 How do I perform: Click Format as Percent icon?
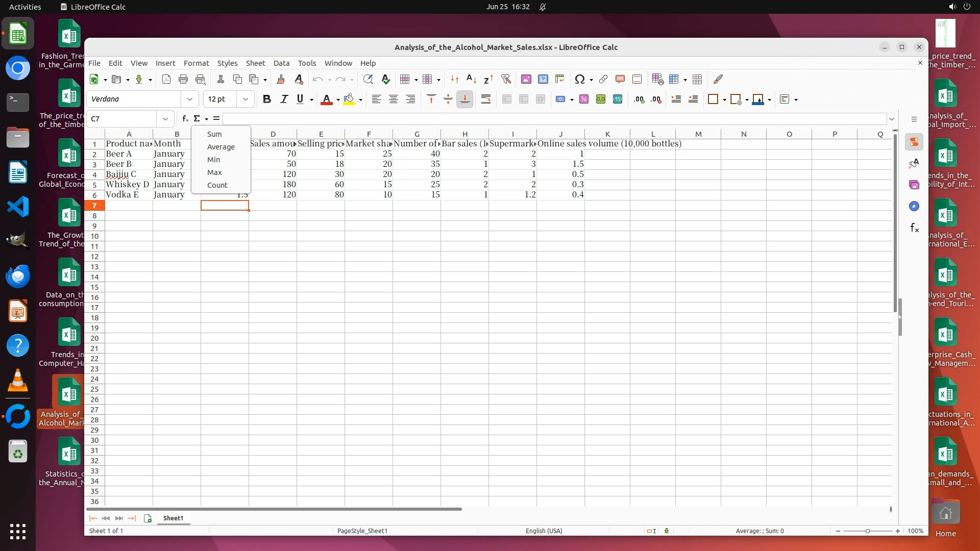[x=584, y=99]
